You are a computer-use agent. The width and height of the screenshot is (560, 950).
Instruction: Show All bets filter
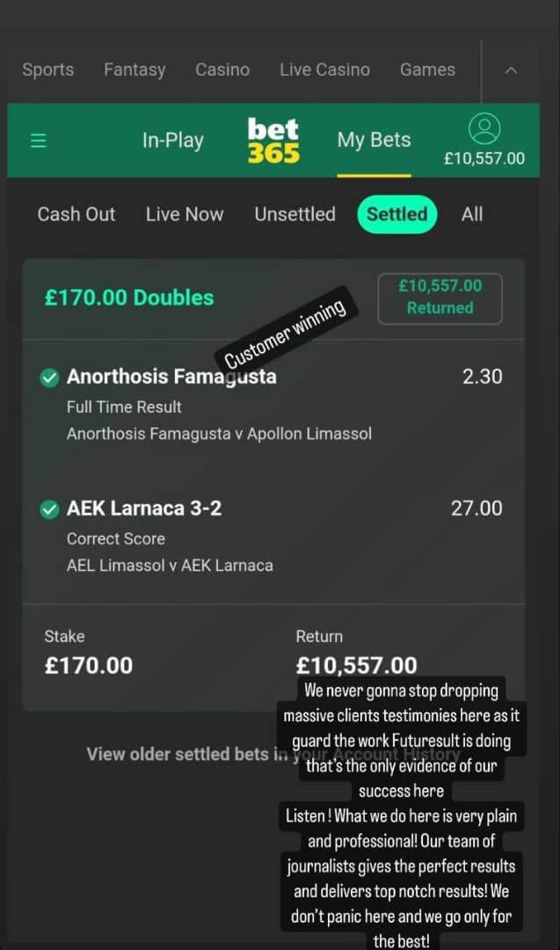pyautogui.click(x=472, y=215)
